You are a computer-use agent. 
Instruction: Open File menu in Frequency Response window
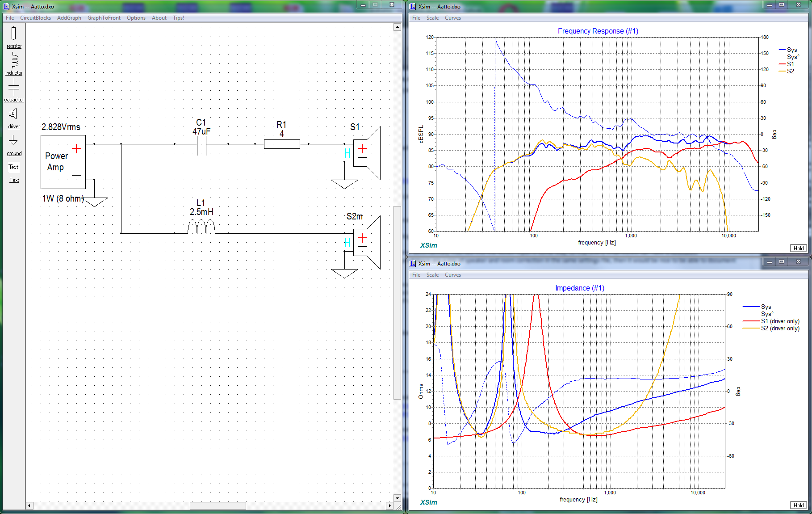[x=416, y=18]
